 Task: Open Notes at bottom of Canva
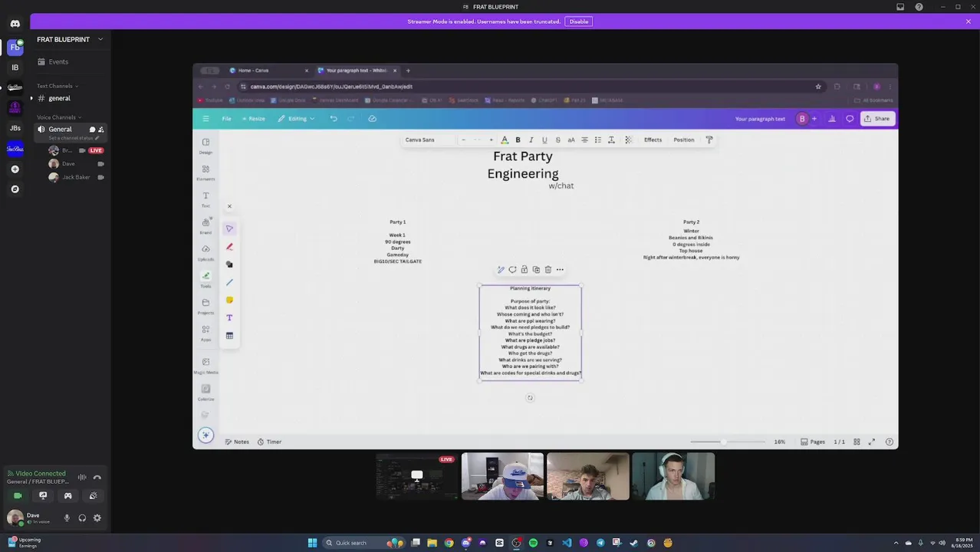pyautogui.click(x=237, y=442)
